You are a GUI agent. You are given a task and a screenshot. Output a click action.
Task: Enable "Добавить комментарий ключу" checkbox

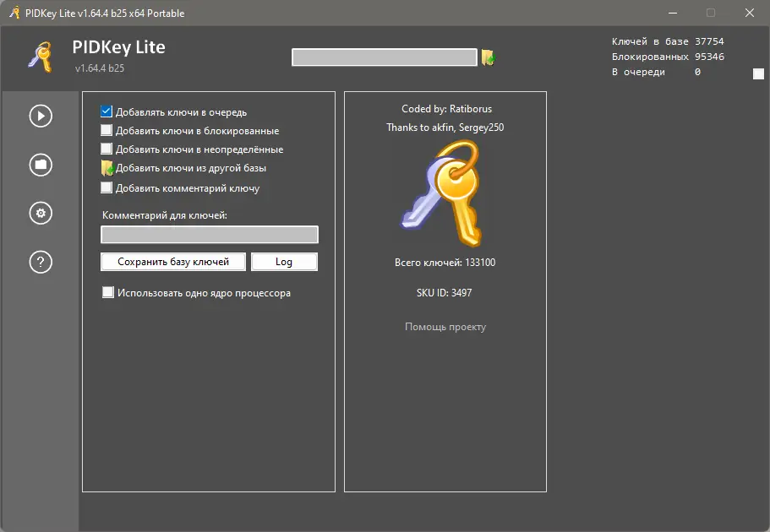[106, 187]
